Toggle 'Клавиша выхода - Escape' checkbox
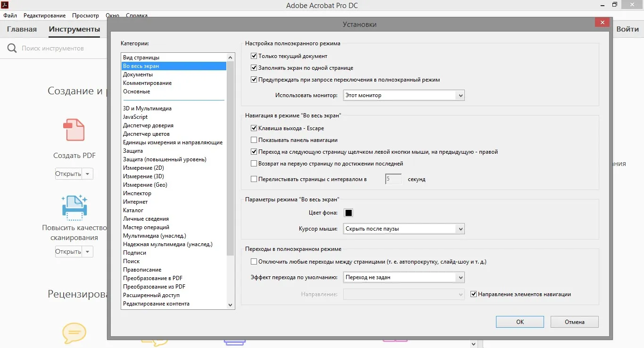 click(x=254, y=128)
